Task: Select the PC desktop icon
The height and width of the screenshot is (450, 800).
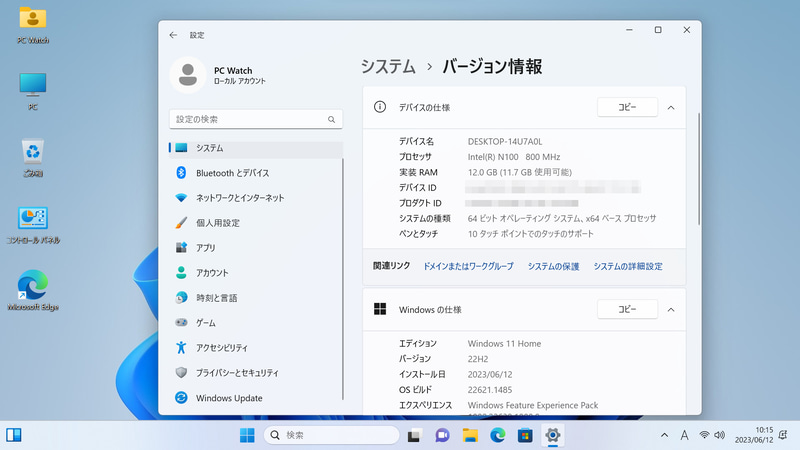Action: click(x=33, y=91)
